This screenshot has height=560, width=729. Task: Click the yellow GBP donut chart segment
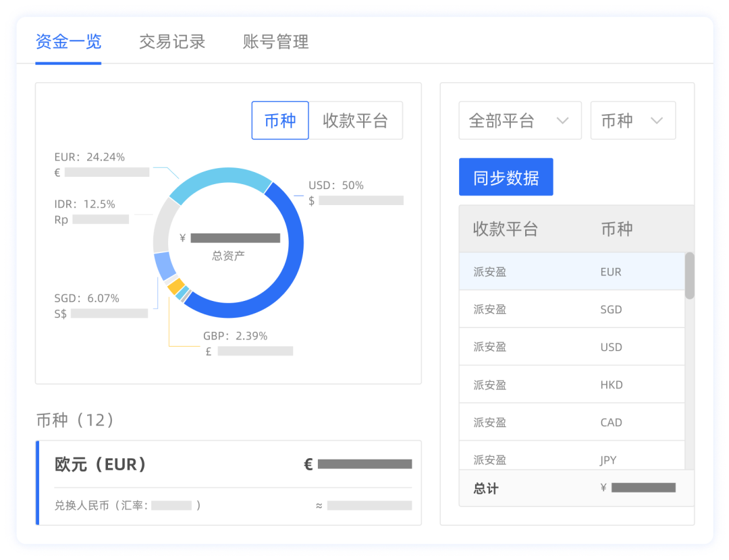tap(176, 286)
